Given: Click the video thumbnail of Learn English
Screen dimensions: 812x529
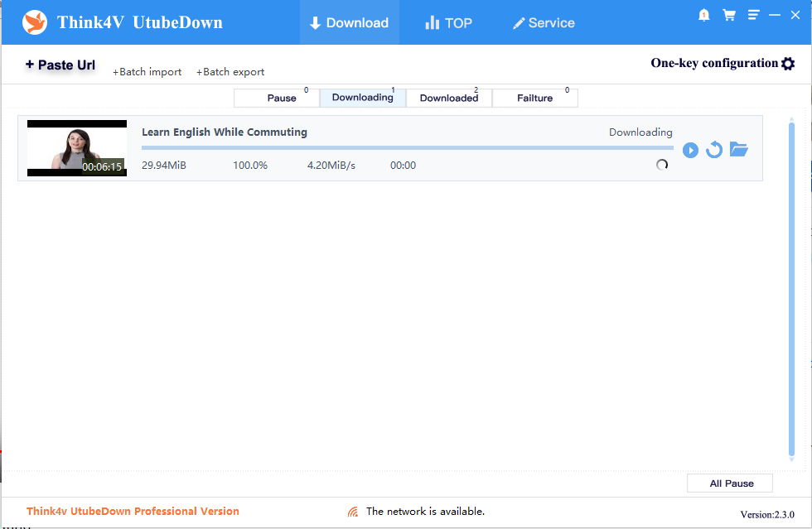Looking at the screenshot, I should [76, 148].
